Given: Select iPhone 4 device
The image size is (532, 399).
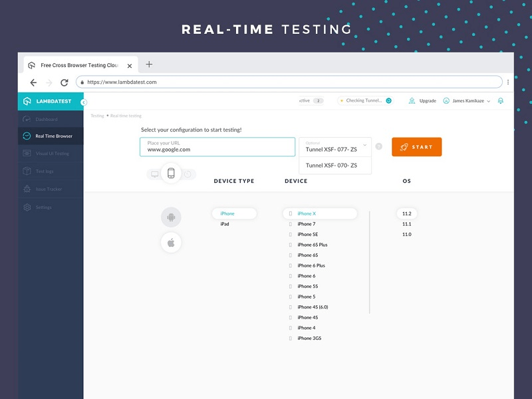Looking at the screenshot, I should [x=307, y=328].
